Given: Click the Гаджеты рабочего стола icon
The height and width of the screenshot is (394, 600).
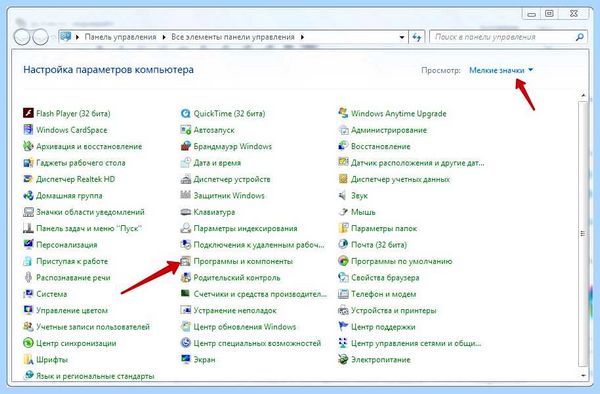Looking at the screenshot, I should click(28, 163).
